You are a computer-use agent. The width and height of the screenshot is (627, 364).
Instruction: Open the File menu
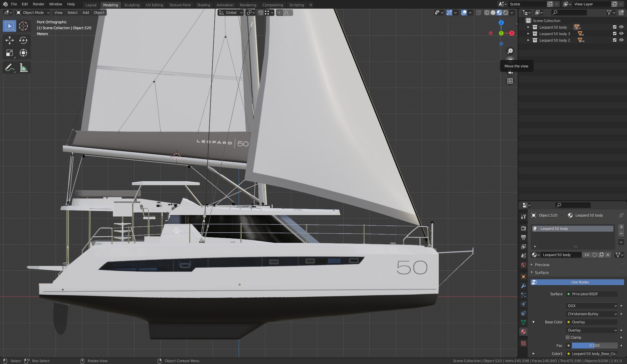pos(14,4)
